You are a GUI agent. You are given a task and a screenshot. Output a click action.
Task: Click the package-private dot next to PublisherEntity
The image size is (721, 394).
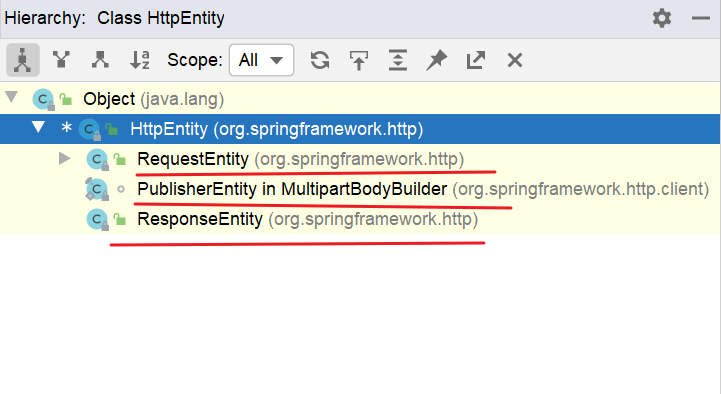point(121,189)
